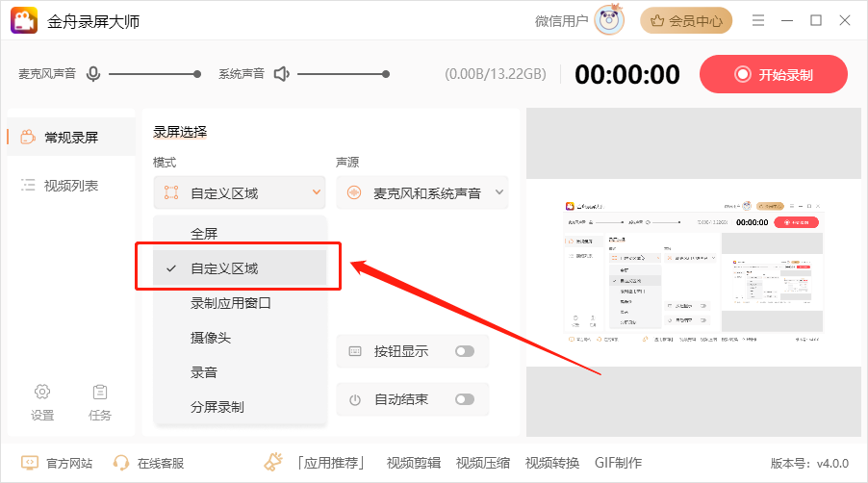Enable the 按钮显示 toggle switch
The height and width of the screenshot is (483, 868).
click(x=465, y=351)
